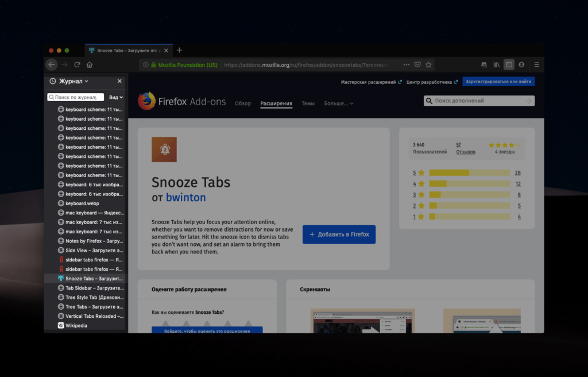Go to Расширения navigation tab
Viewport: 588px width, 377px height.
click(276, 103)
